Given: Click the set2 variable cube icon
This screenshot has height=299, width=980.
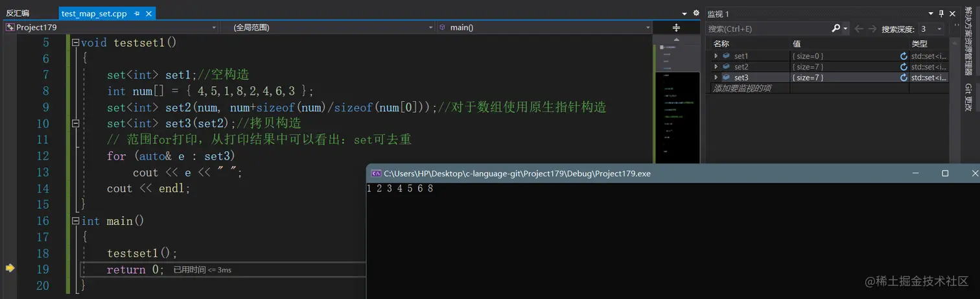Looking at the screenshot, I should coord(727,67).
